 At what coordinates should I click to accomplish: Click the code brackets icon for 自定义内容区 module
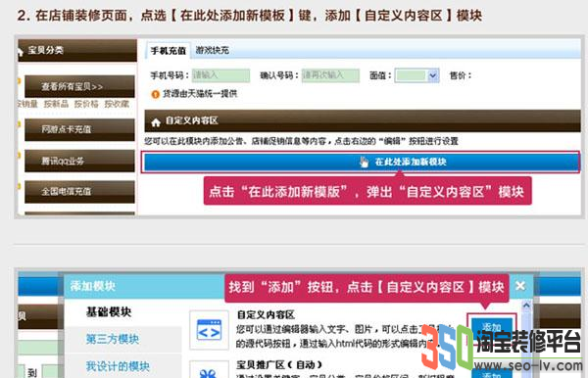(210, 330)
